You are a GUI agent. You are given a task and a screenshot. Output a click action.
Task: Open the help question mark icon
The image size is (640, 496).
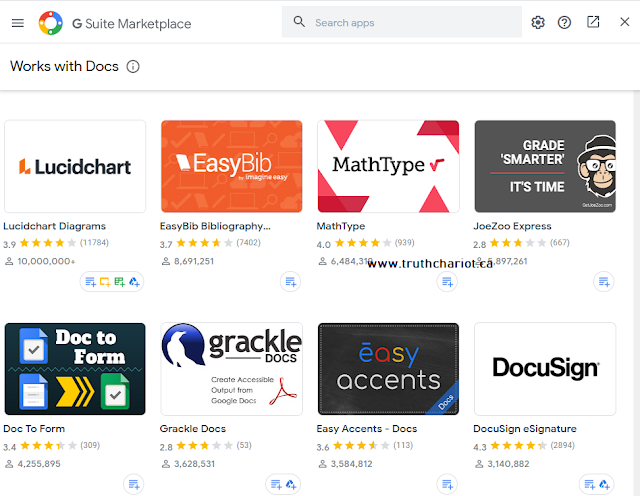click(564, 22)
